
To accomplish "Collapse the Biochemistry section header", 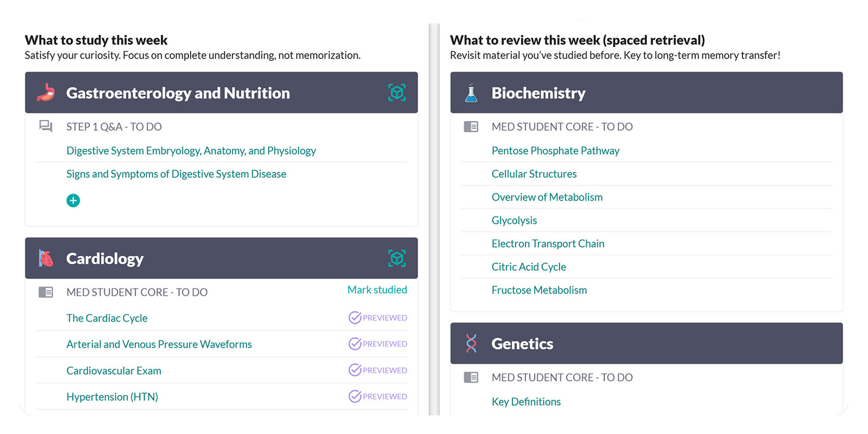I will click(x=646, y=93).
